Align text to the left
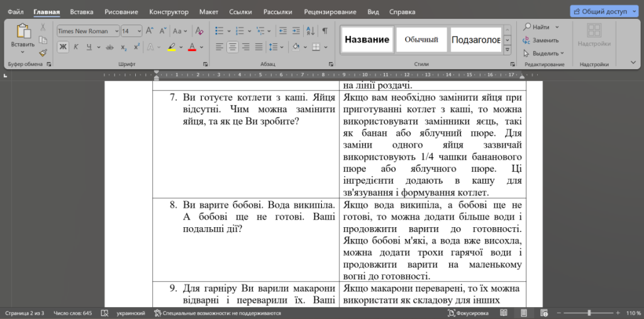Screen dimensions: 644x319 pos(219,47)
